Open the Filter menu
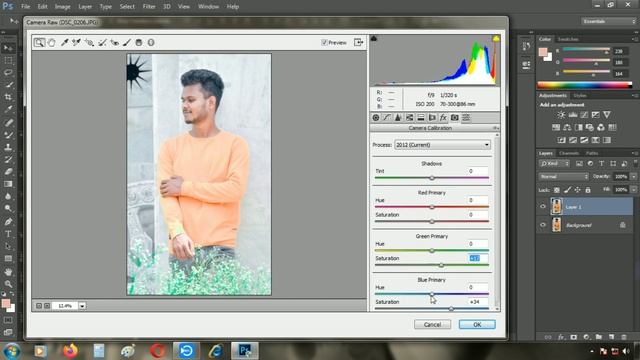 pos(149,7)
